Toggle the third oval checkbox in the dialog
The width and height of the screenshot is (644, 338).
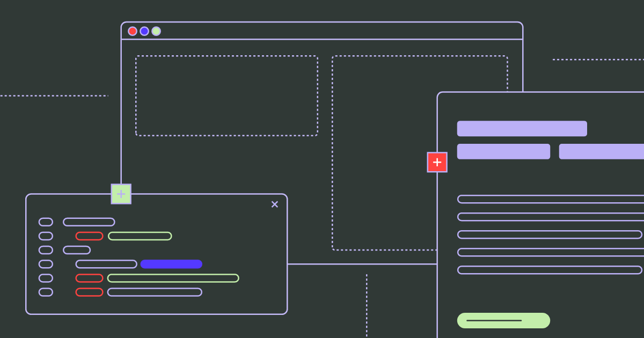(46, 249)
